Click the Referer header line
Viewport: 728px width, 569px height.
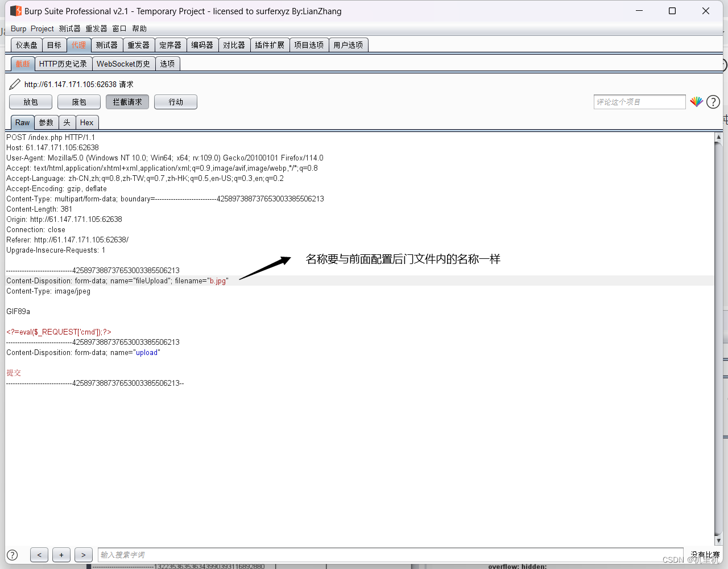68,240
